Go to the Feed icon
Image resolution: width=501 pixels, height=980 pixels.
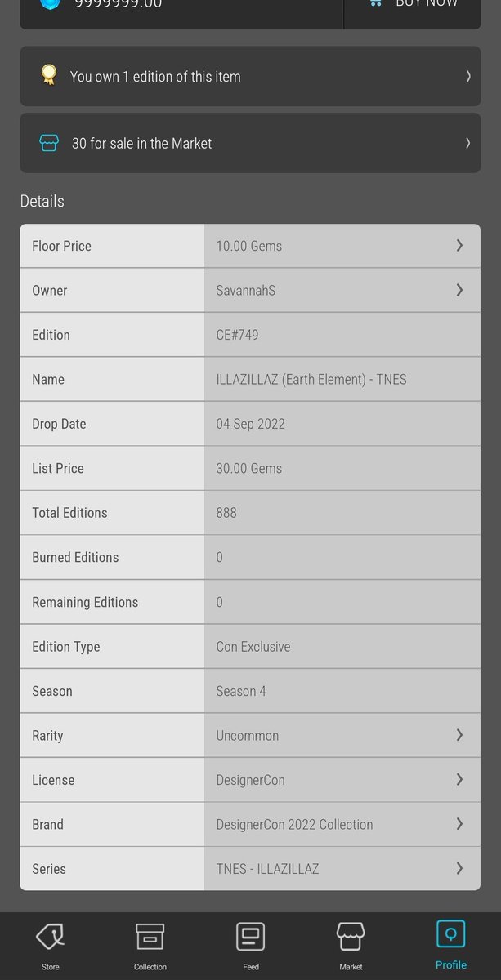coord(251,936)
